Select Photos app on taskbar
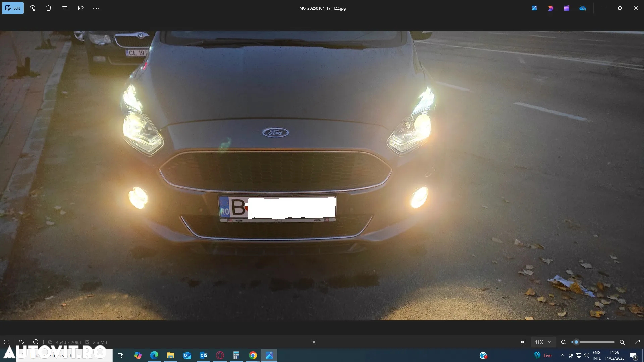The image size is (644, 362). coord(269,355)
